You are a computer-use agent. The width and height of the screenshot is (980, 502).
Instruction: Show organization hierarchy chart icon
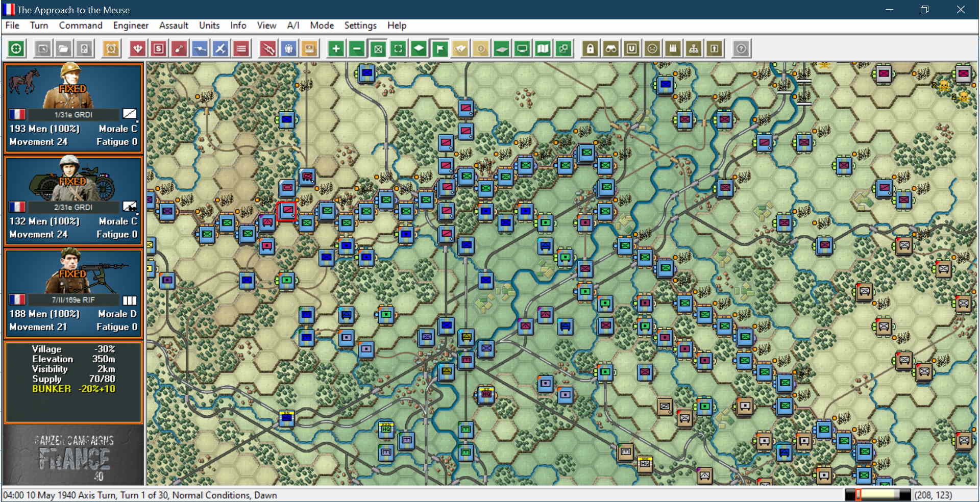click(x=694, y=49)
